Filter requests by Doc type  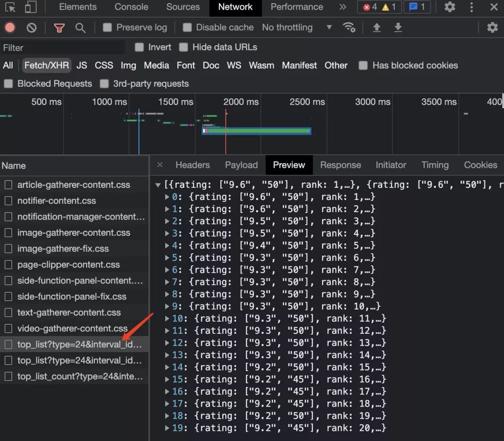pyautogui.click(x=211, y=66)
